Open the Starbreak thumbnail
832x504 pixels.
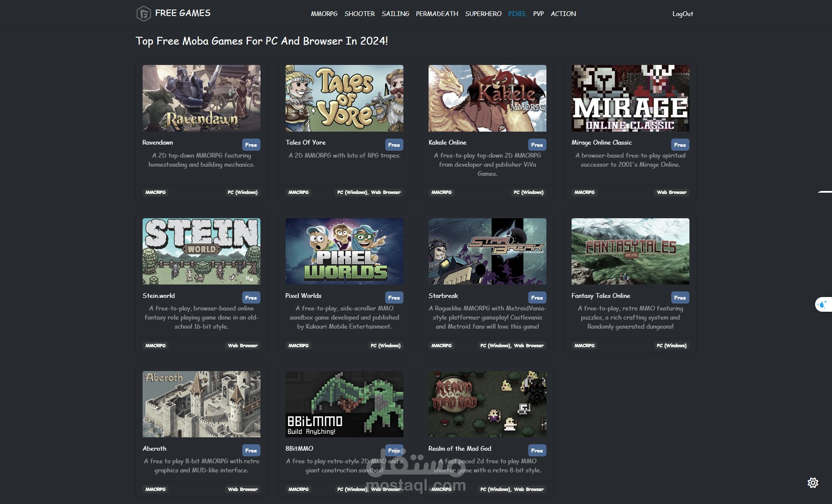point(487,251)
